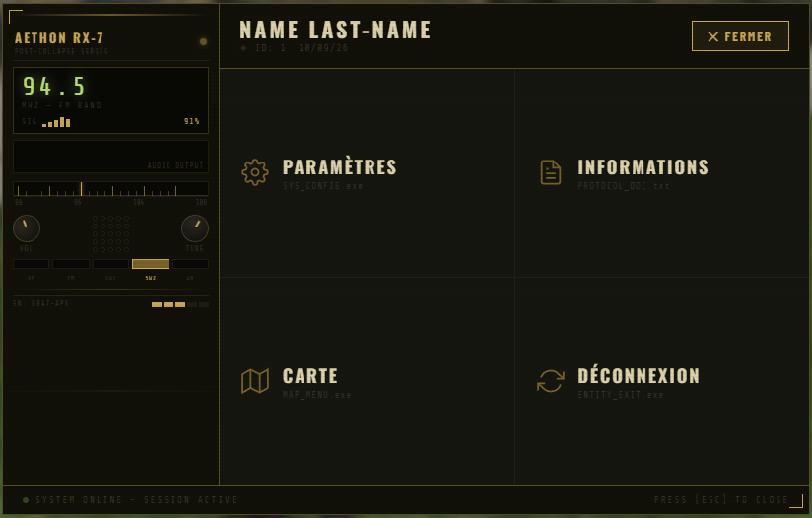
Task: Click the 94.5 frequency readout
Action: click(54, 86)
